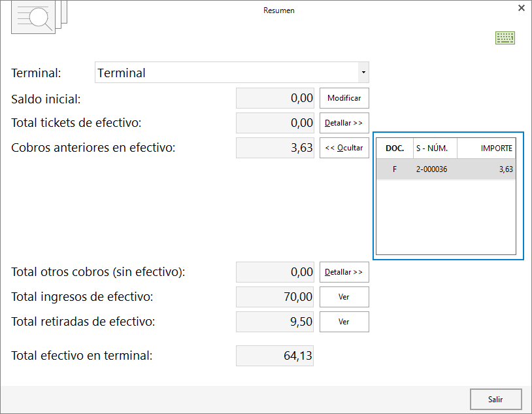Click Modificar next to Saldo inicial
The image size is (532, 414).
coord(344,98)
